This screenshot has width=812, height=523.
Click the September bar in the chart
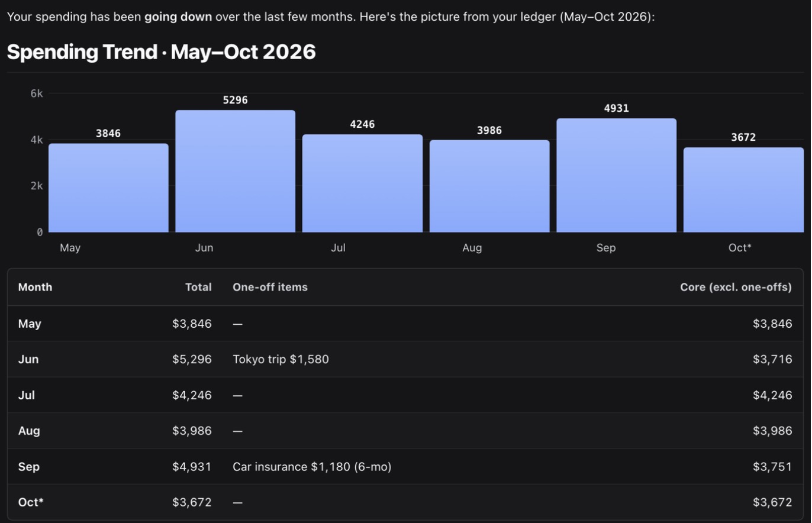(616, 176)
